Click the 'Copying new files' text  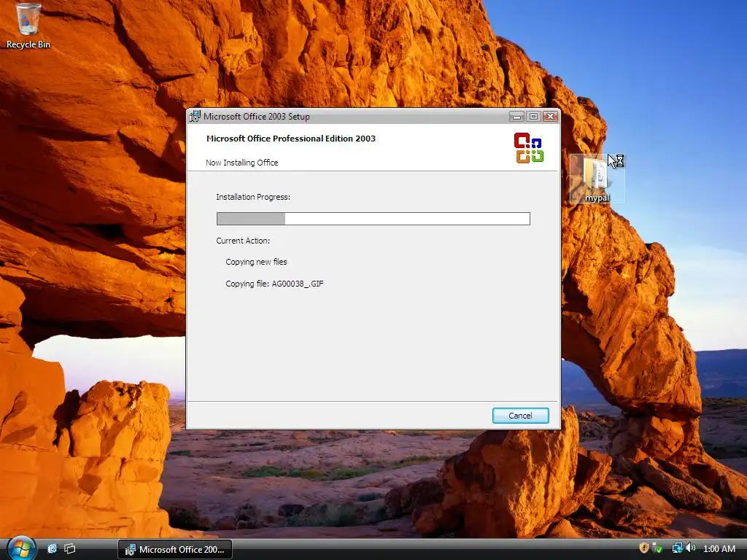[256, 262]
